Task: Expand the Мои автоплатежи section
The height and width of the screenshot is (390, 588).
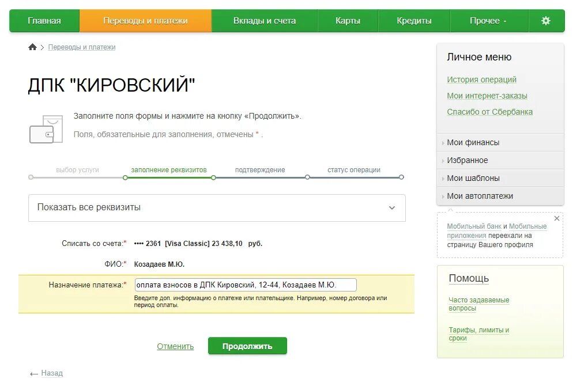Action: tap(500, 196)
